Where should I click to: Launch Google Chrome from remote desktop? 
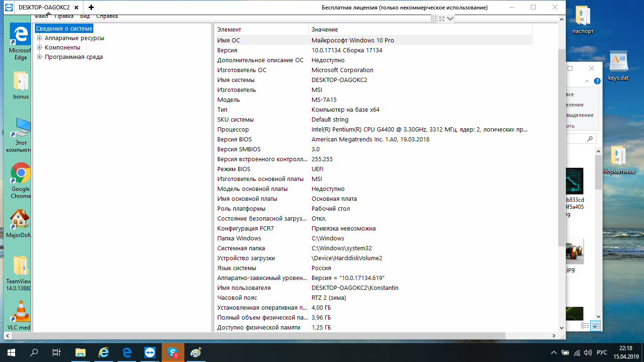point(21,181)
